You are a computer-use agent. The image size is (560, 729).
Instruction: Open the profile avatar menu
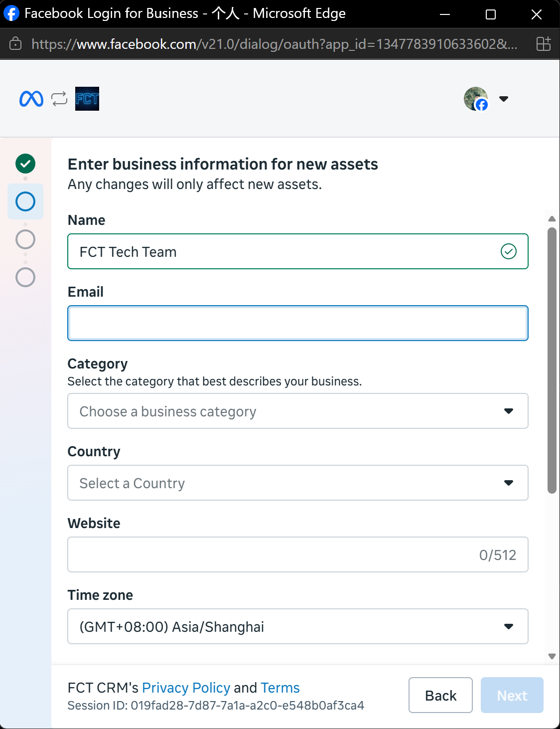(476, 99)
